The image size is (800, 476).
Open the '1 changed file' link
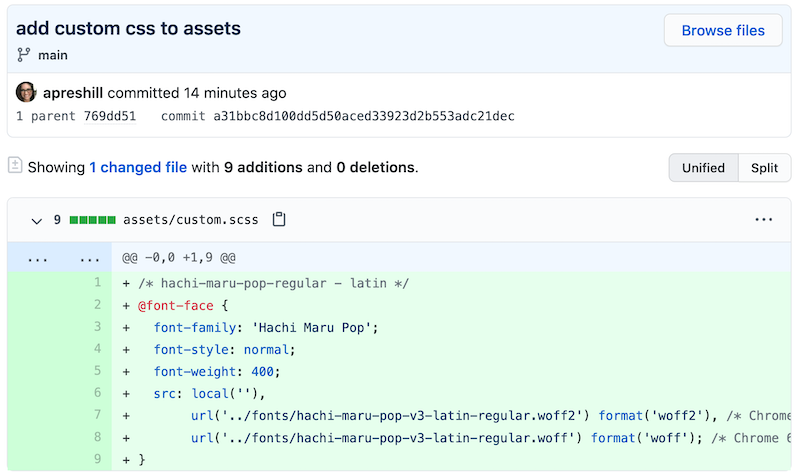pos(138,167)
